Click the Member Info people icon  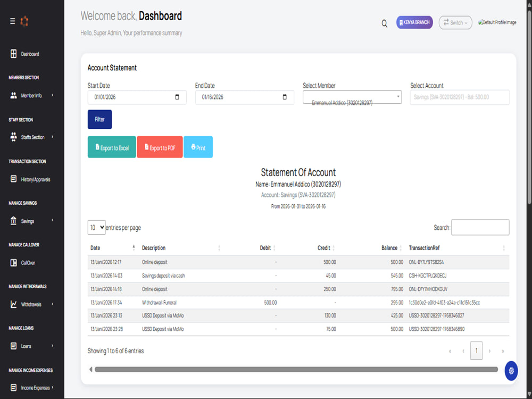point(14,95)
